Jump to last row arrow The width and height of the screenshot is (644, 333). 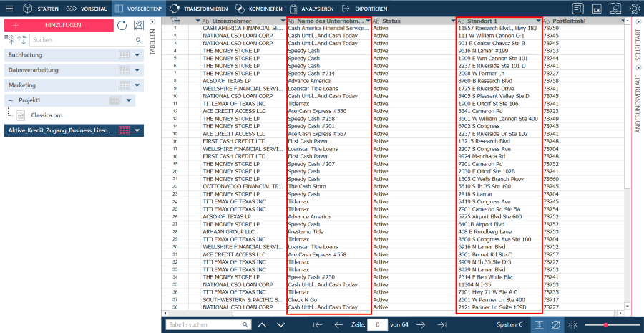[x=441, y=325]
